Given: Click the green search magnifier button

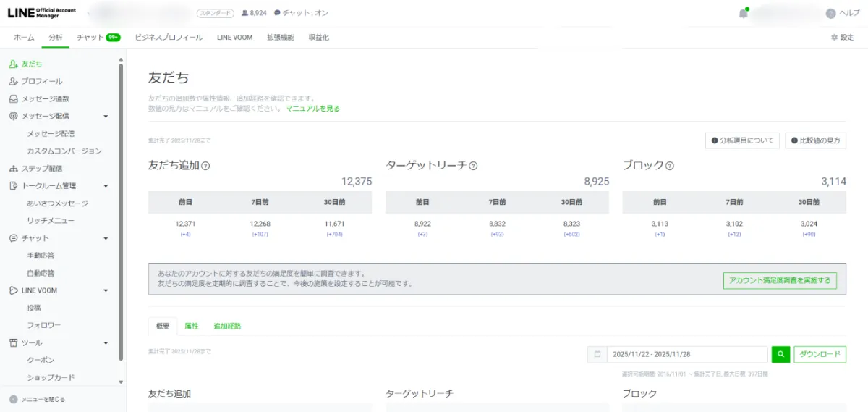Looking at the screenshot, I should [780, 354].
